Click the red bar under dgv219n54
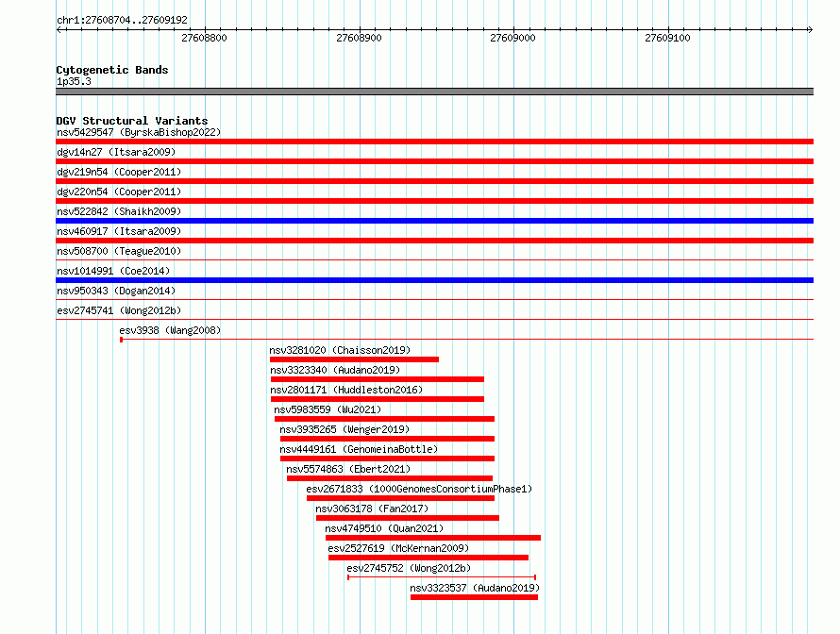This screenshot has width=840, height=634. (x=434, y=181)
